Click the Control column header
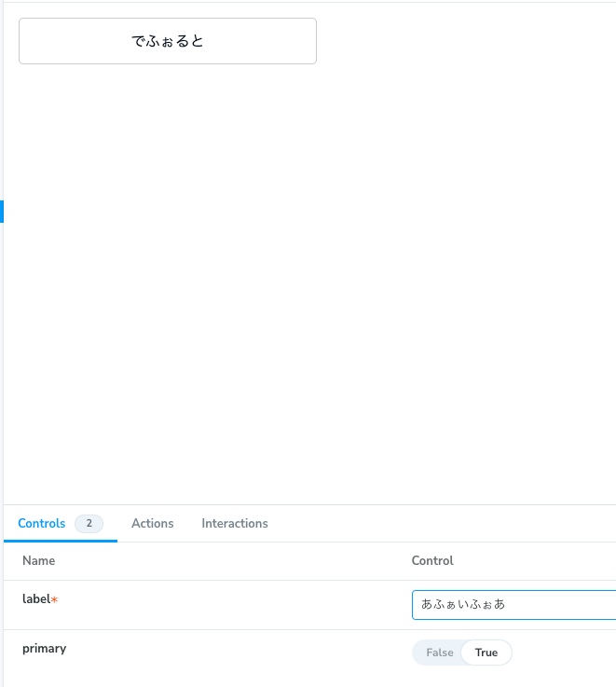Screen dimensions: 616x687 [432, 561]
